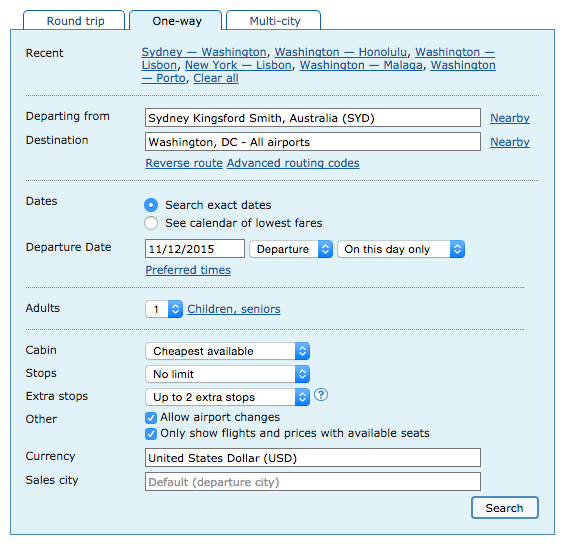The height and width of the screenshot is (546, 564).
Task: Click the Departure Date input field
Action: pos(195,249)
